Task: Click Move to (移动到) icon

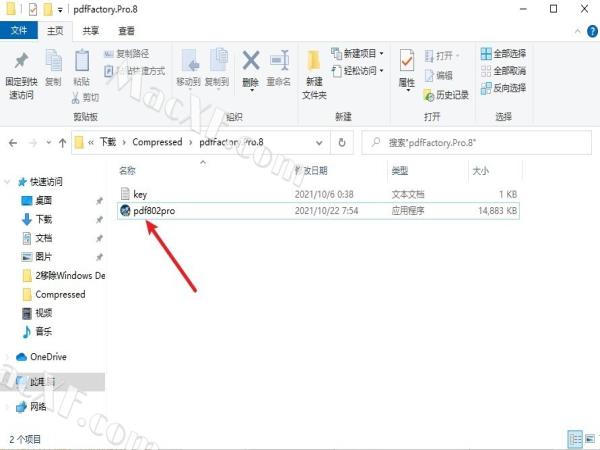Action: pos(190,61)
